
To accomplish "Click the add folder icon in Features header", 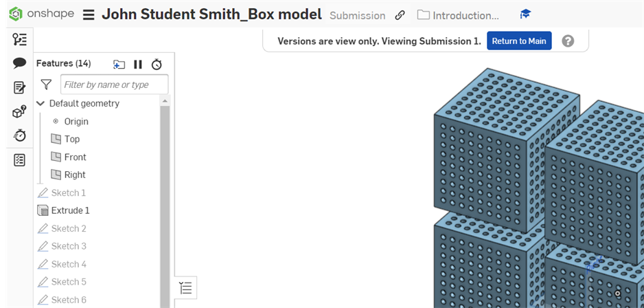I will tap(119, 64).
